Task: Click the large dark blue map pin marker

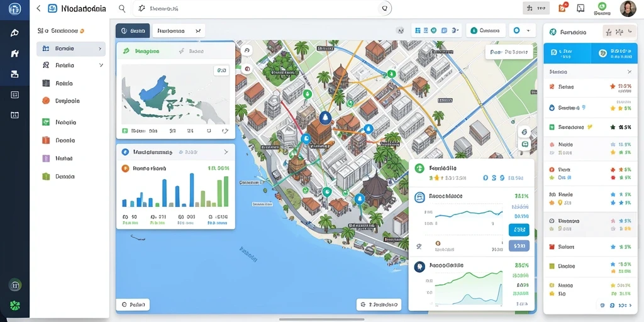Action: coord(325,118)
